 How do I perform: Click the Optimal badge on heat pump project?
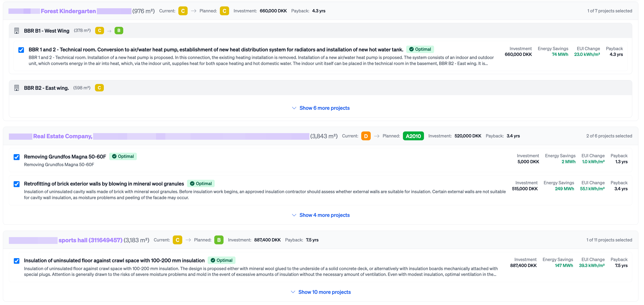click(x=420, y=49)
